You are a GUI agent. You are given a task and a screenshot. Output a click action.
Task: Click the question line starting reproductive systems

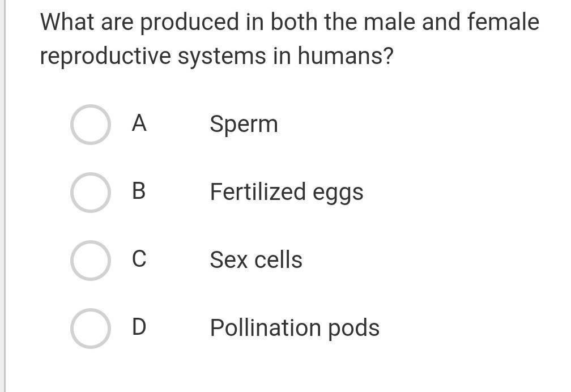(216, 57)
